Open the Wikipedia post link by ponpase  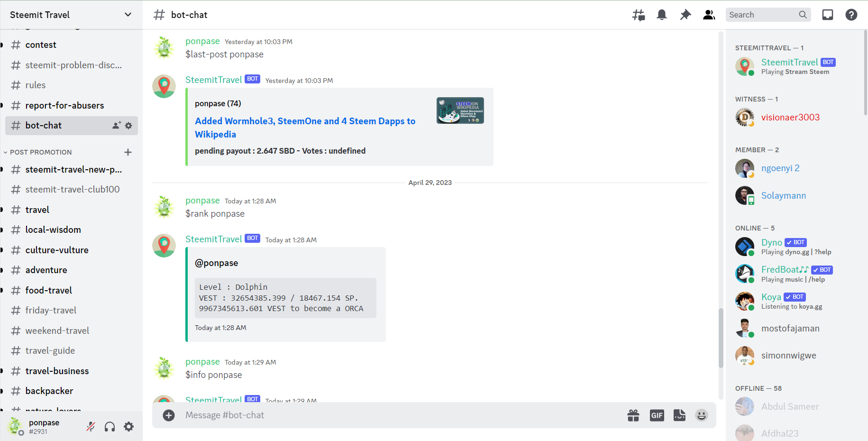click(x=305, y=128)
